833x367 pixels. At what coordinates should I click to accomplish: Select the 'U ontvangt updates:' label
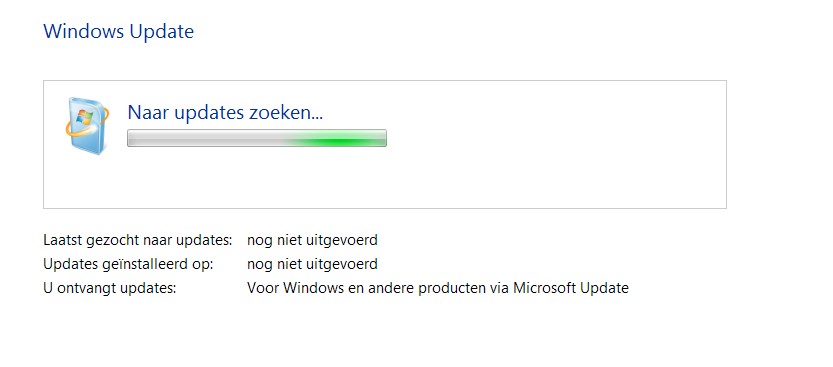109,288
